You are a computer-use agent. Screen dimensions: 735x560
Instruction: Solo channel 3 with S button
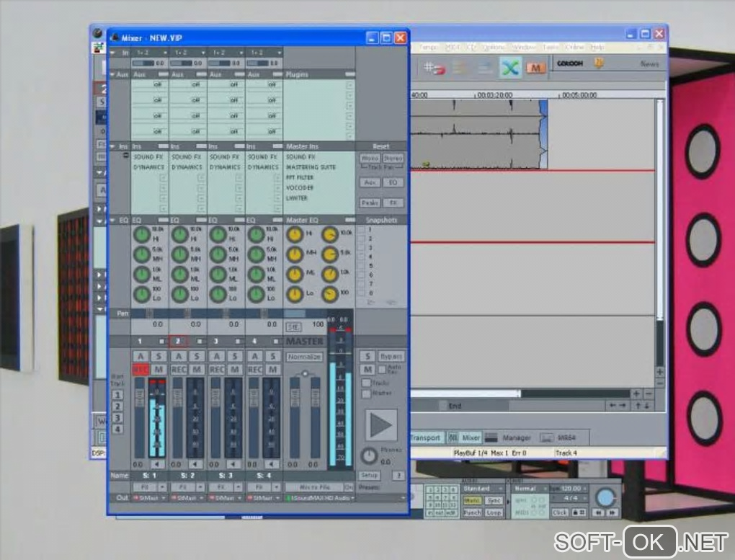point(235,357)
